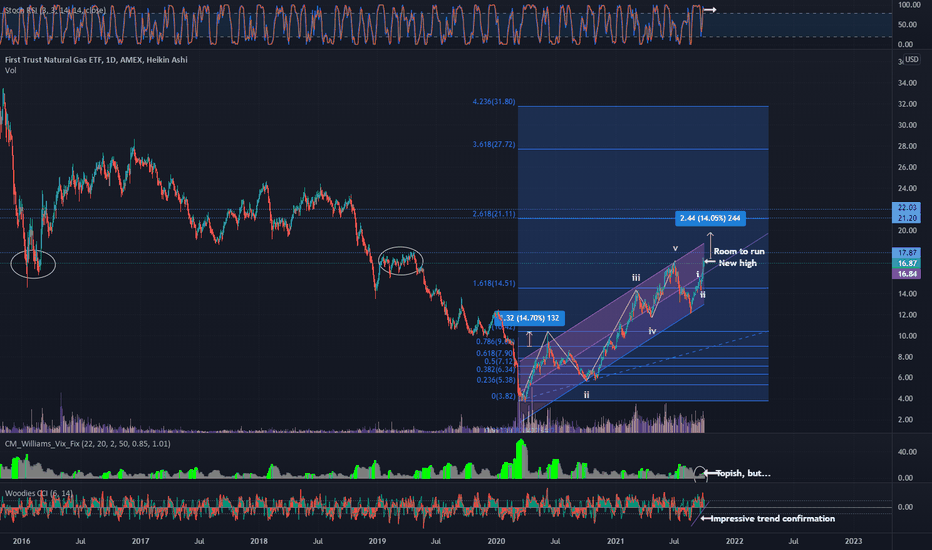The height and width of the screenshot is (550, 932).
Task: Click 2023 on the time axis
Action: (853, 541)
